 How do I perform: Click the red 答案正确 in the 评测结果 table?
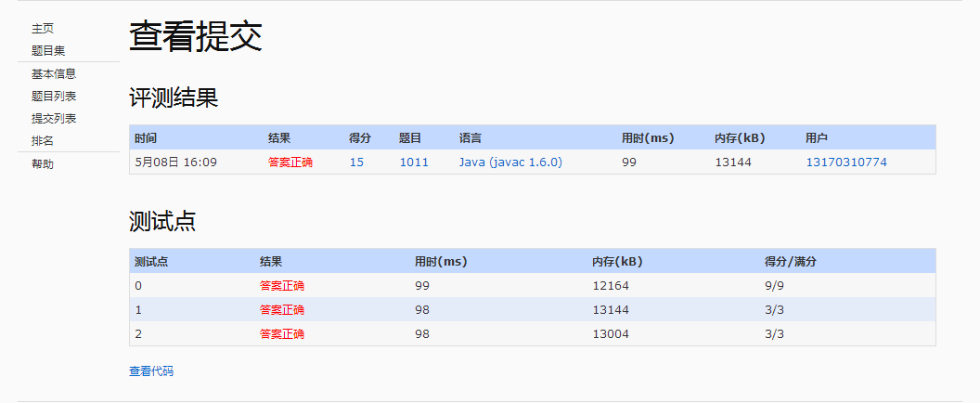(290, 162)
